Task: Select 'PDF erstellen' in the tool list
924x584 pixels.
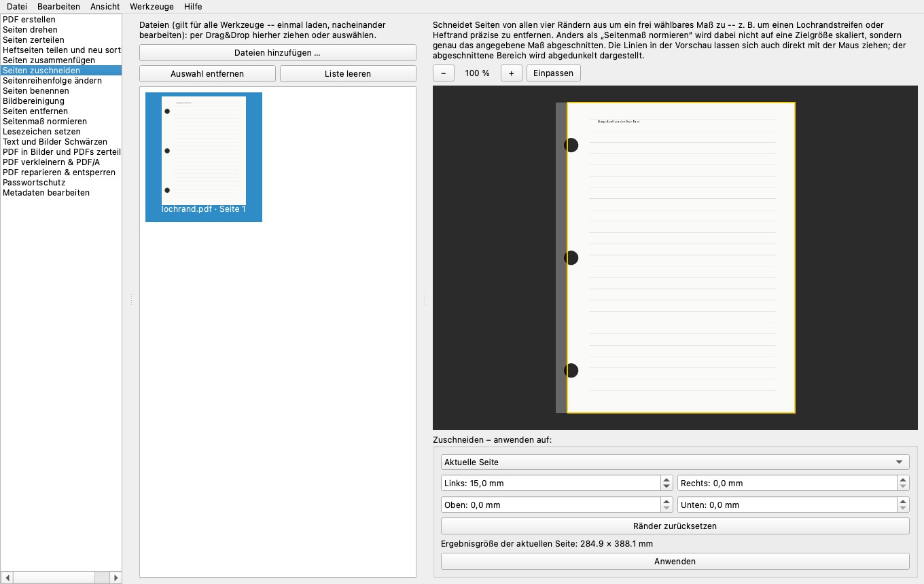Action: click(x=61, y=20)
